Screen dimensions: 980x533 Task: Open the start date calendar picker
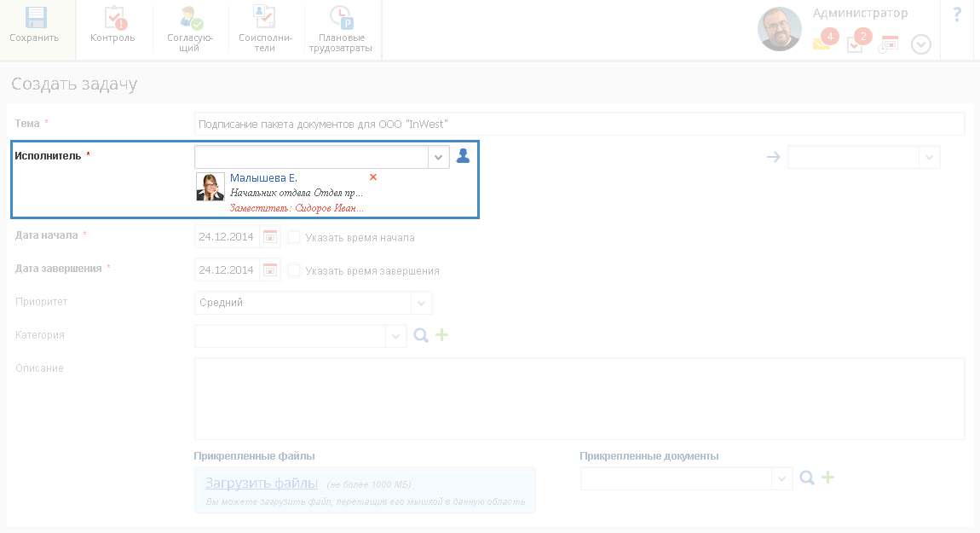[x=270, y=237]
